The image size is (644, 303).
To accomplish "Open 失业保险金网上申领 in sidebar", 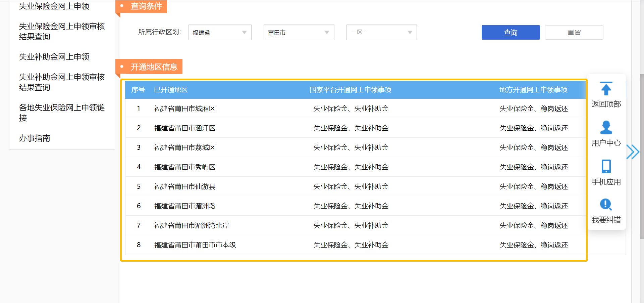I will pyautogui.click(x=54, y=6).
